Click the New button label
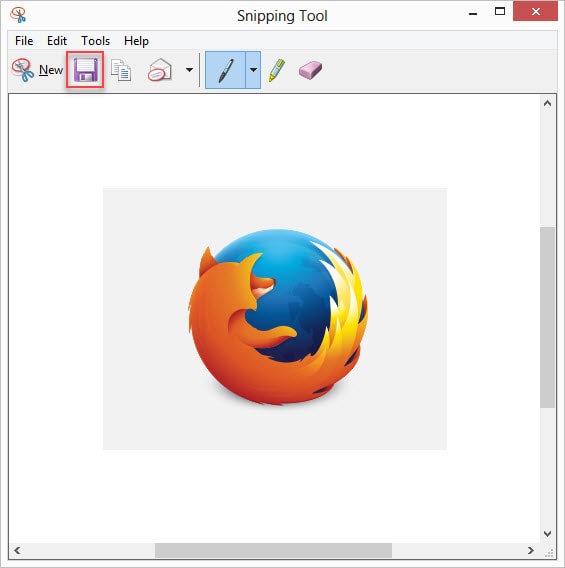Screen dimensions: 565x568 click(x=51, y=70)
